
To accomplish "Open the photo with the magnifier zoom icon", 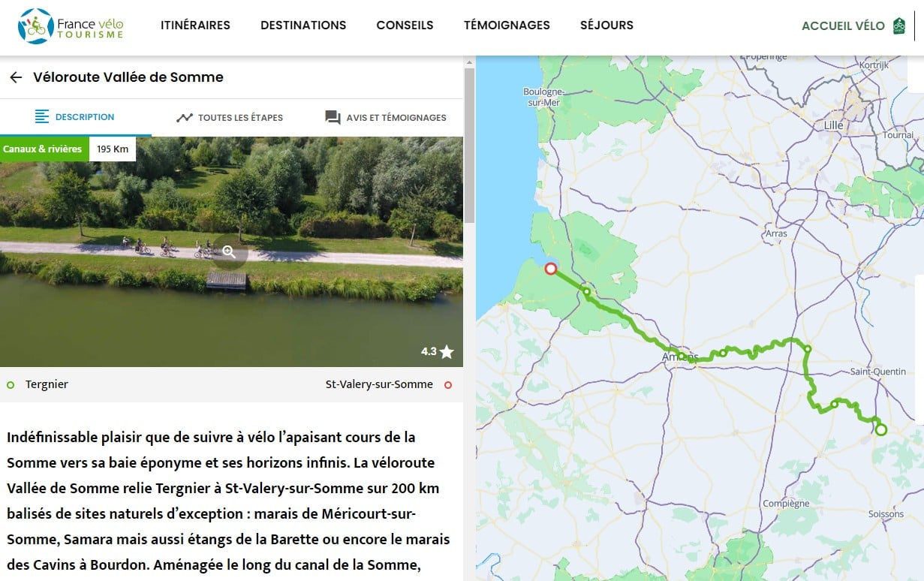I will pyautogui.click(x=227, y=252).
